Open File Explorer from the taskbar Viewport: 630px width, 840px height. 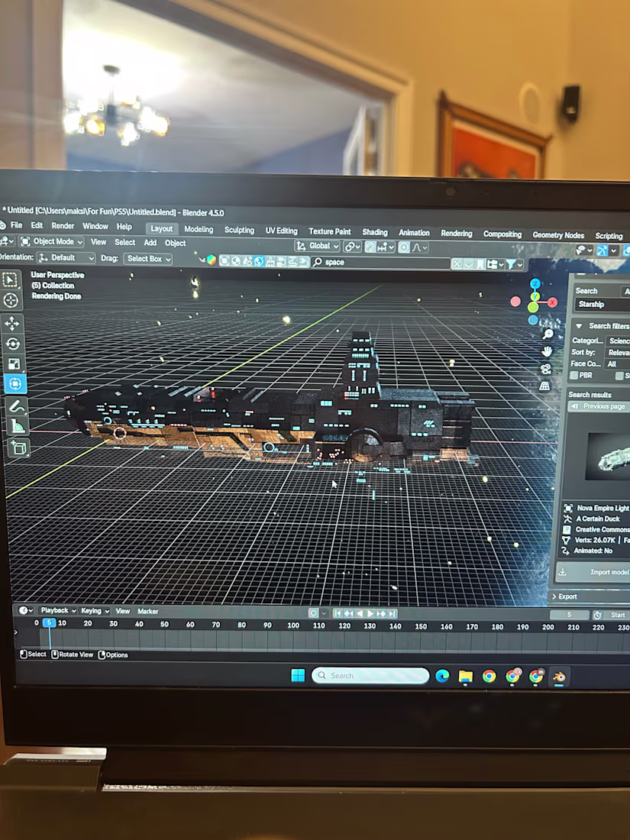pos(466,677)
